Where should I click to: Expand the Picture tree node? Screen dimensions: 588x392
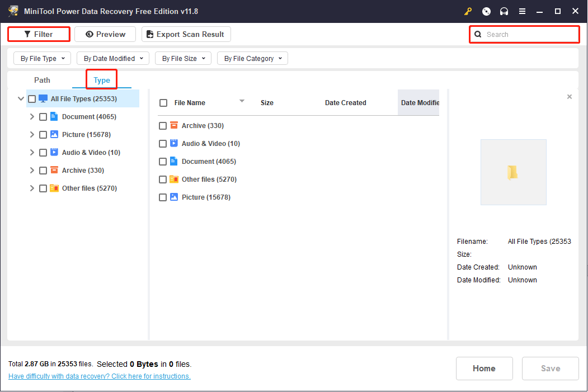[x=32, y=135]
